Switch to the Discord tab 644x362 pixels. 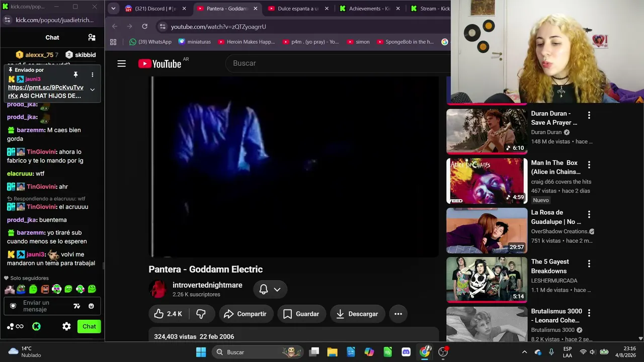click(155, 9)
